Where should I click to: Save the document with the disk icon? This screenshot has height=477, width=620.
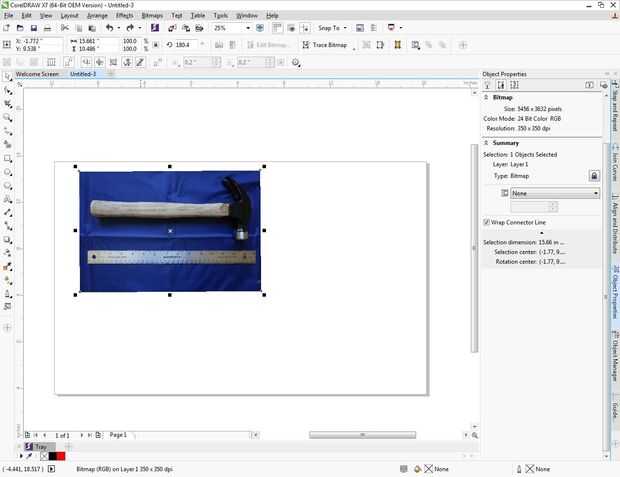(x=34, y=28)
